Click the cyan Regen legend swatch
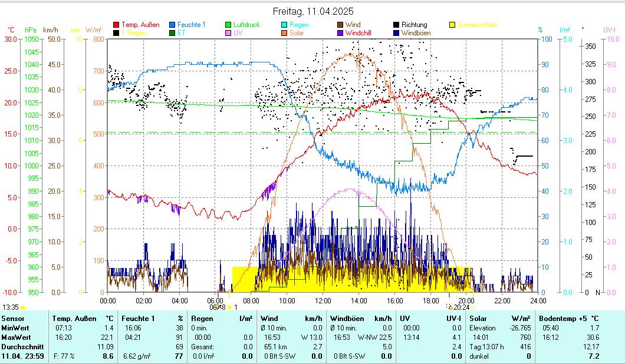625x364 pixels. coord(284,25)
